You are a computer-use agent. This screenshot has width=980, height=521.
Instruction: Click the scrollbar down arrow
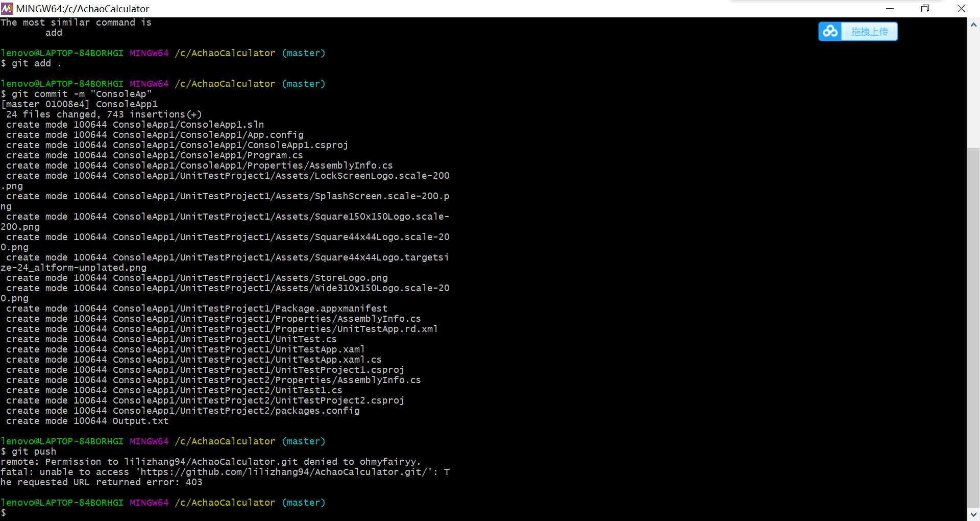tap(973, 514)
